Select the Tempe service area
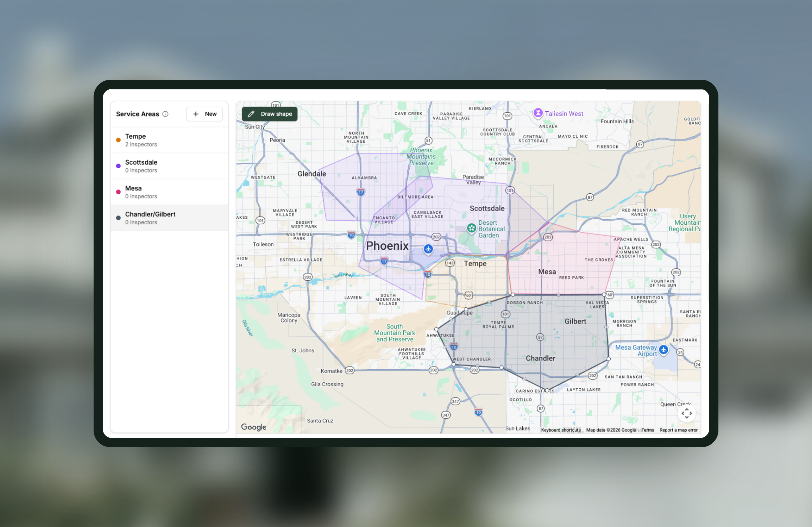 click(169, 140)
